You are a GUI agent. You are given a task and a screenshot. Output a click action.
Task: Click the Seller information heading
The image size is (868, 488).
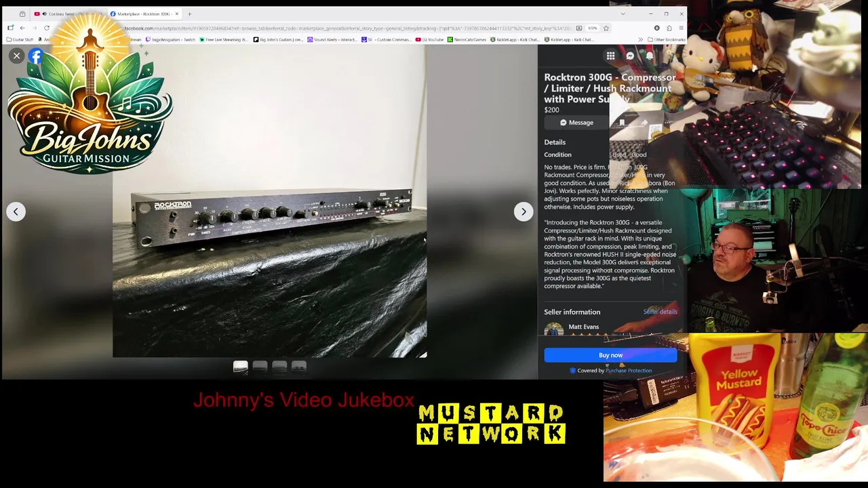tap(572, 312)
